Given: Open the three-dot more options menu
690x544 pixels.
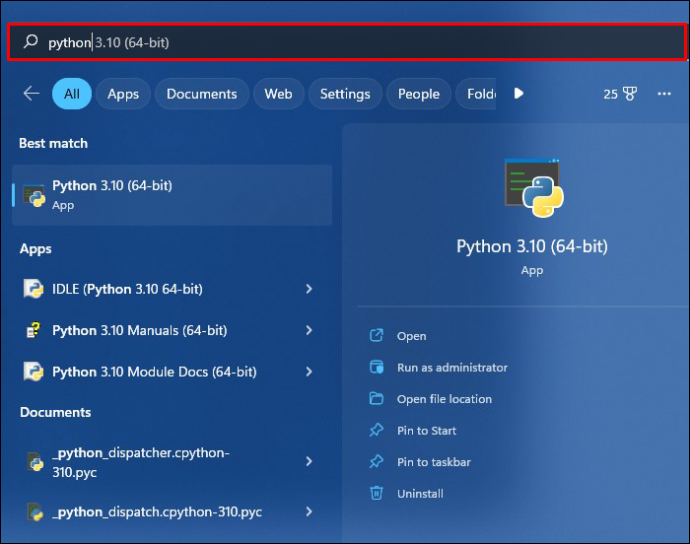Looking at the screenshot, I should (x=664, y=94).
